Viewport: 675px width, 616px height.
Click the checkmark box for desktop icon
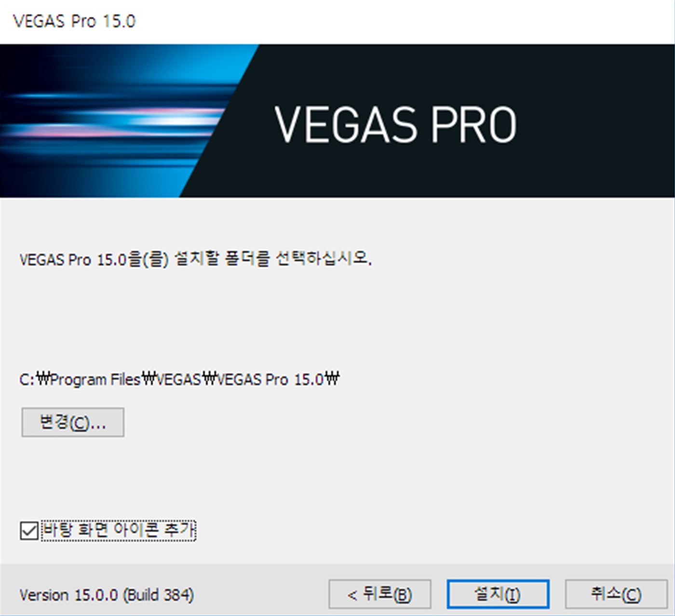[29, 531]
